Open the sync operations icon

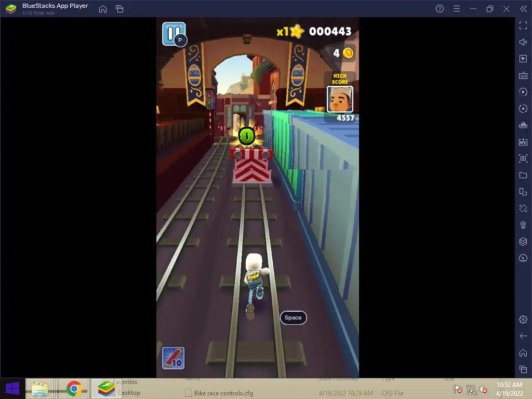tap(523, 109)
